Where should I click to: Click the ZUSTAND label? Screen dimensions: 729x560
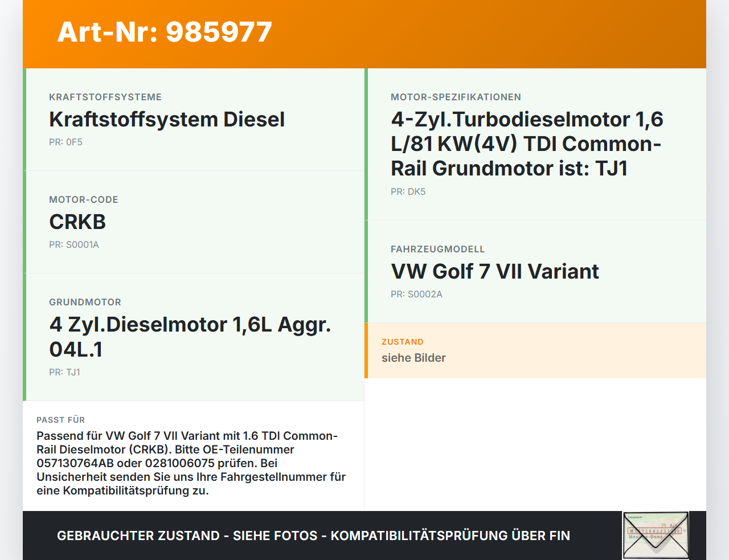(x=402, y=342)
